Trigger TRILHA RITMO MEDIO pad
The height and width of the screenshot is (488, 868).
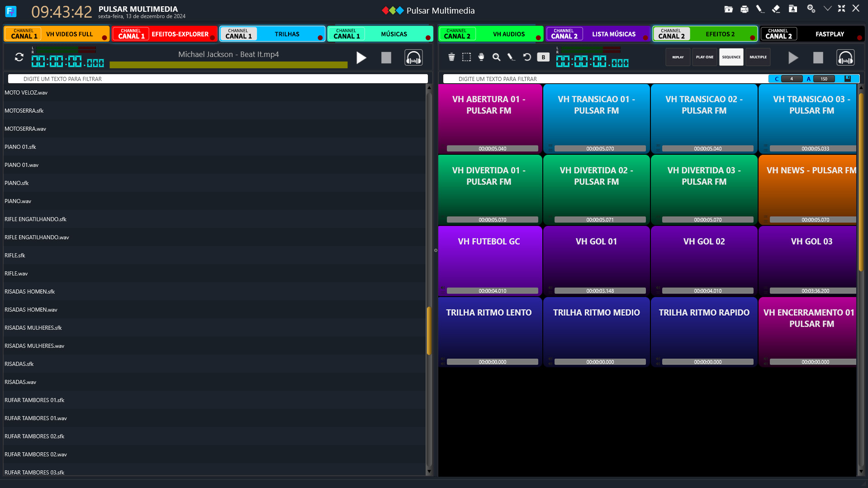tap(596, 332)
